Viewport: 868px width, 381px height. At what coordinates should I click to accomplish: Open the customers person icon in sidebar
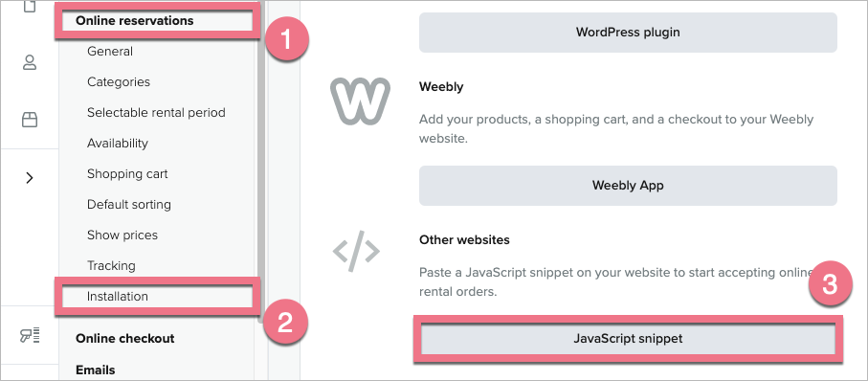30,62
